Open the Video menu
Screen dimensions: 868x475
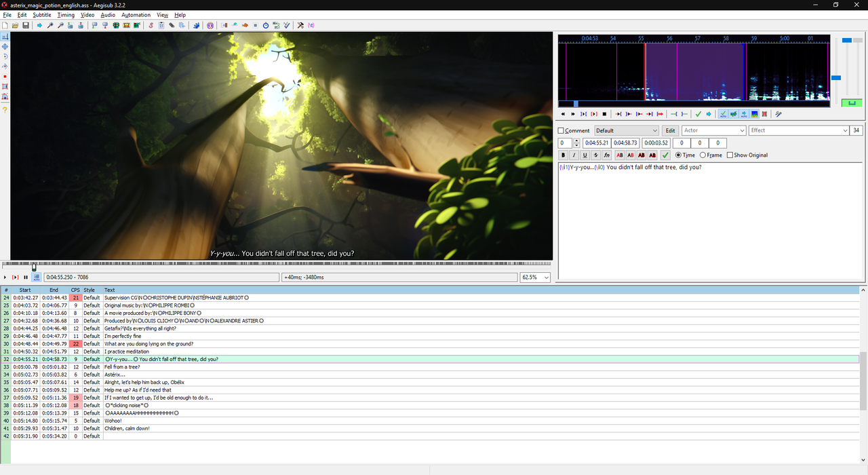[x=87, y=15]
